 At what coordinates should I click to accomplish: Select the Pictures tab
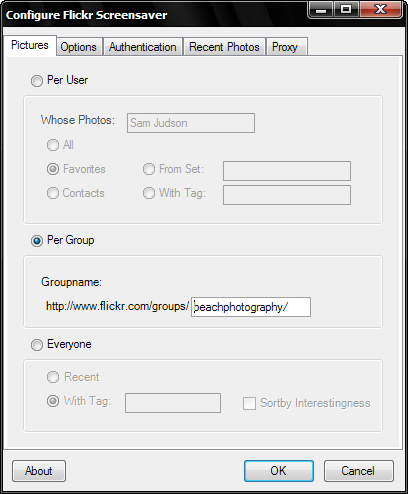click(x=30, y=45)
